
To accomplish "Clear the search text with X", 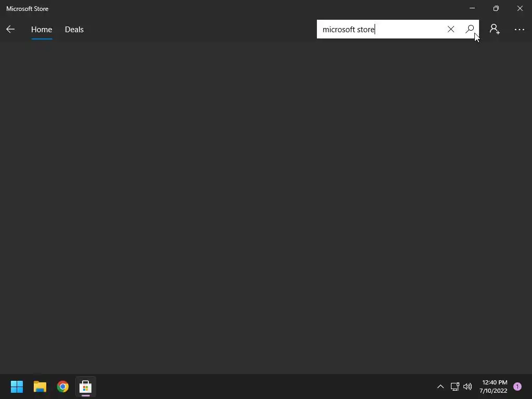I will [450, 29].
